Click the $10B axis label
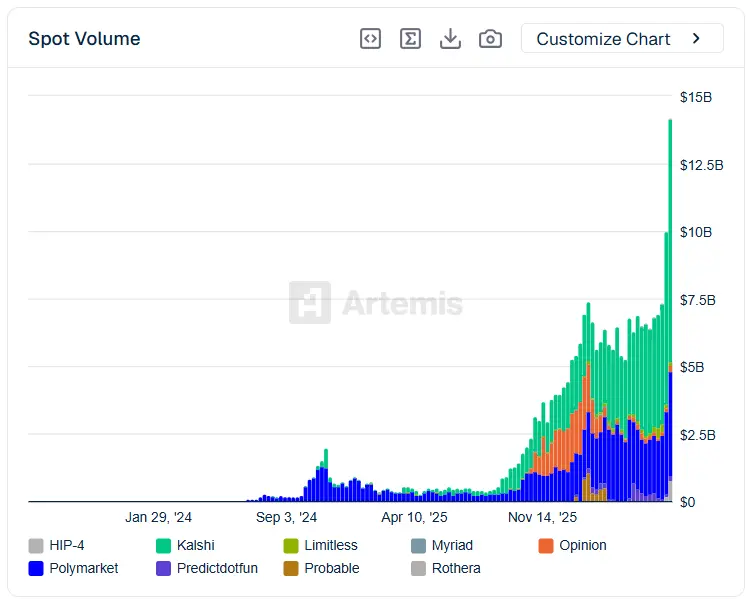 point(696,232)
